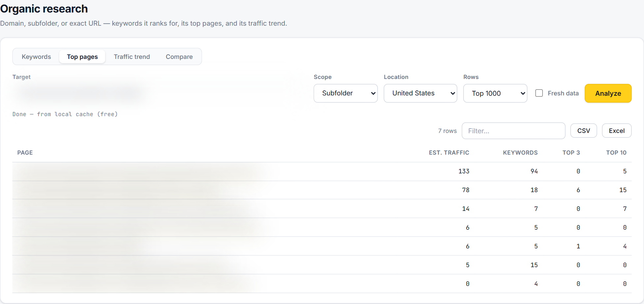Screen dimensions: 644x304
Task: Click the yellow Analyze button
Action: (608, 93)
